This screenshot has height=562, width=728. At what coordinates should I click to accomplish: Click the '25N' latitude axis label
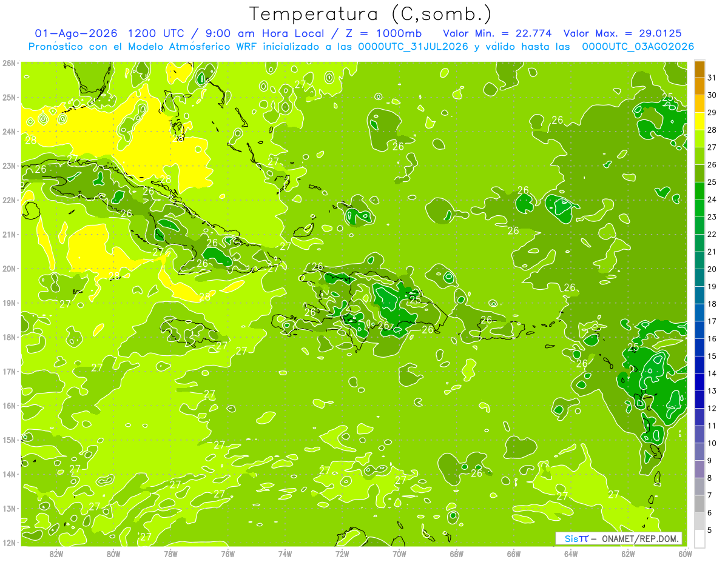(x=9, y=98)
